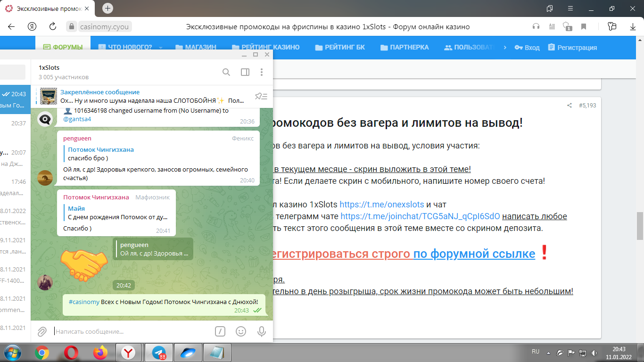Expand the ЧТО НОВОГО? dropdown arrow
The width and height of the screenshot is (644, 362).
tap(160, 48)
